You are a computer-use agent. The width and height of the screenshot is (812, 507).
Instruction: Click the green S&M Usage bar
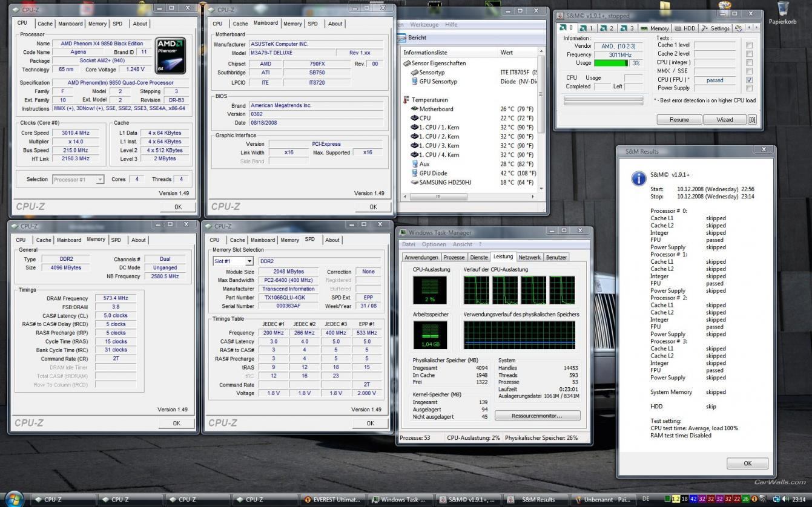(x=610, y=63)
